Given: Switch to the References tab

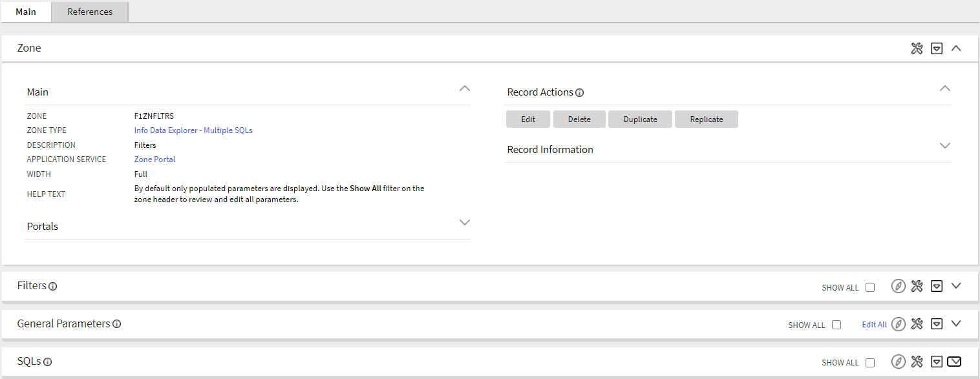Looking at the screenshot, I should click(89, 12).
